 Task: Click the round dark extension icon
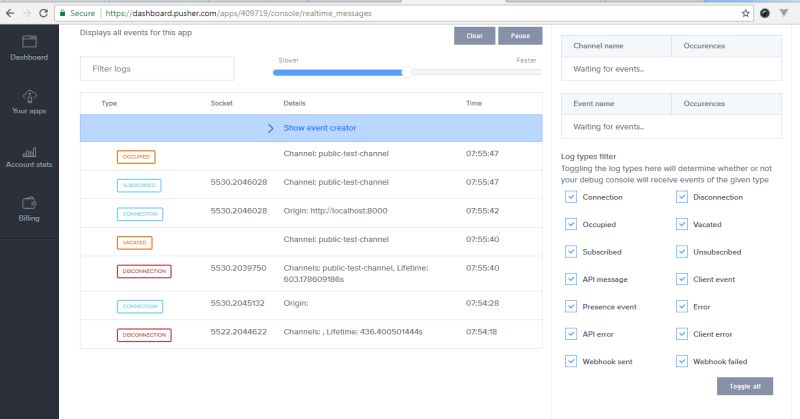[x=764, y=13]
